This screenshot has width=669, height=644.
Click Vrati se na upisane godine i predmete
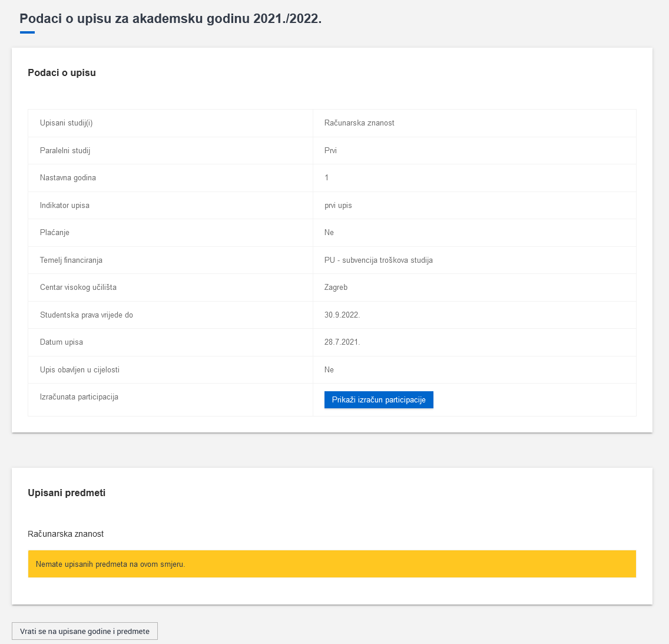pyautogui.click(x=84, y=631)
